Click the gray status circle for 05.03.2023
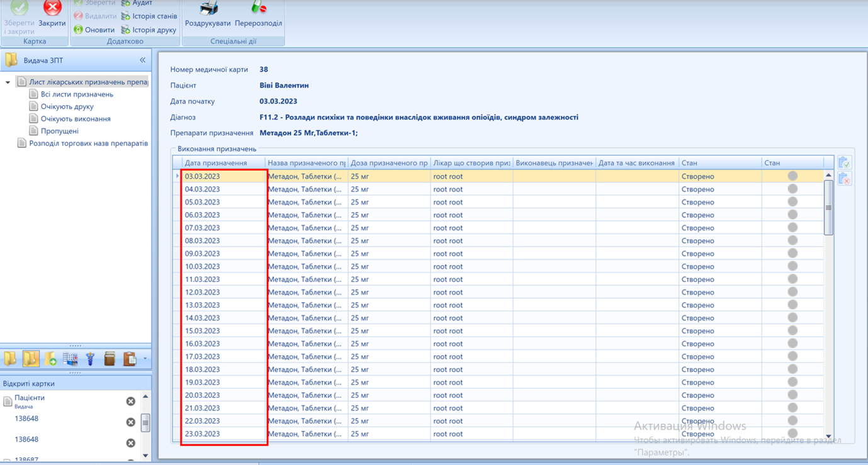 coord(792,202)
